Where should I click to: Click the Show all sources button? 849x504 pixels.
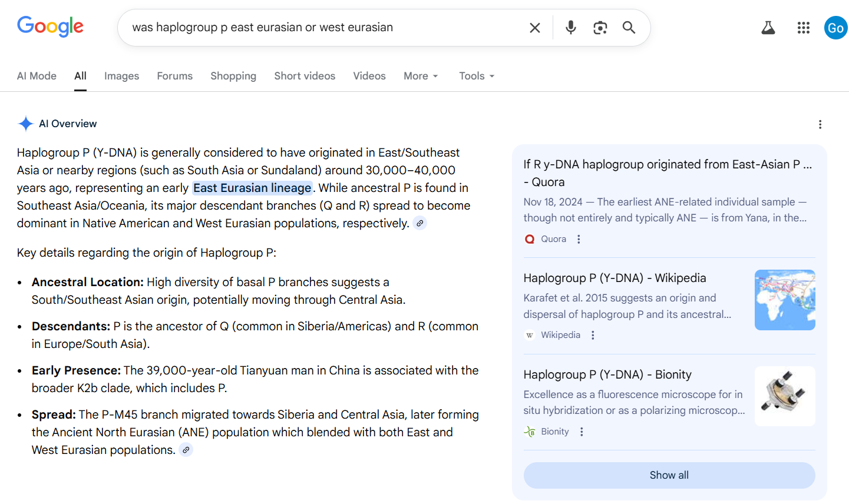click(x=669, y=475)
